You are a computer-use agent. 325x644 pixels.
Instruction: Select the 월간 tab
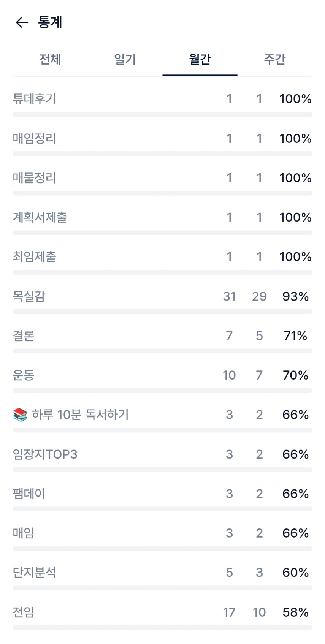click(200, 59)
